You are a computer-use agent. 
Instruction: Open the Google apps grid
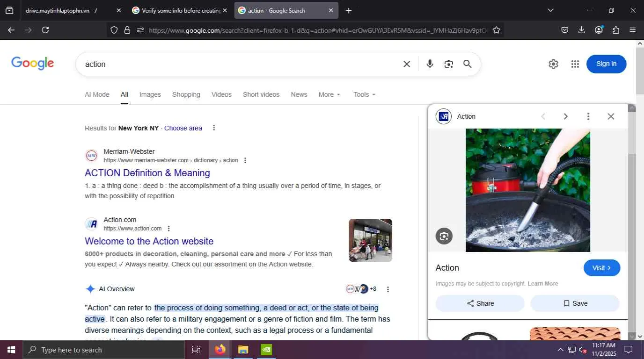[575, 64]
